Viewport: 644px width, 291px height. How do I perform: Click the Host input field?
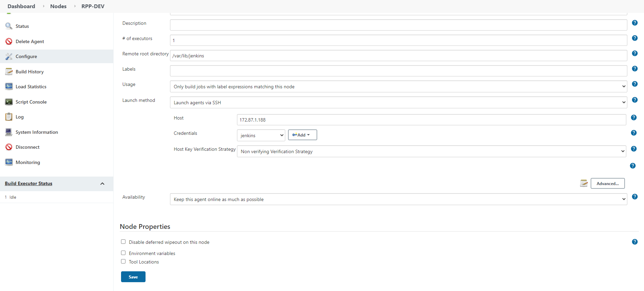tap(431, 120)
